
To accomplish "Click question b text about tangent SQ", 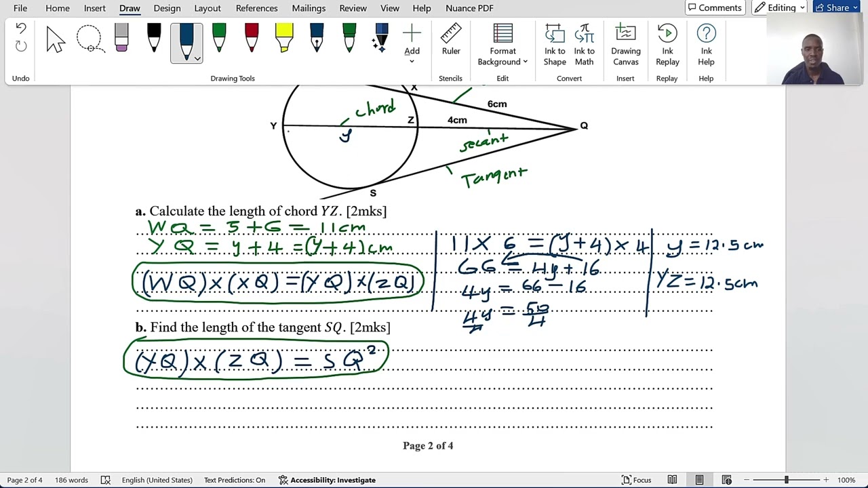I will point(263,327).
